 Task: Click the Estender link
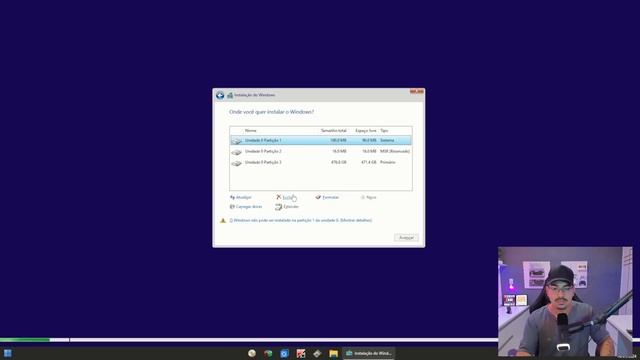[x=291, y=207]
